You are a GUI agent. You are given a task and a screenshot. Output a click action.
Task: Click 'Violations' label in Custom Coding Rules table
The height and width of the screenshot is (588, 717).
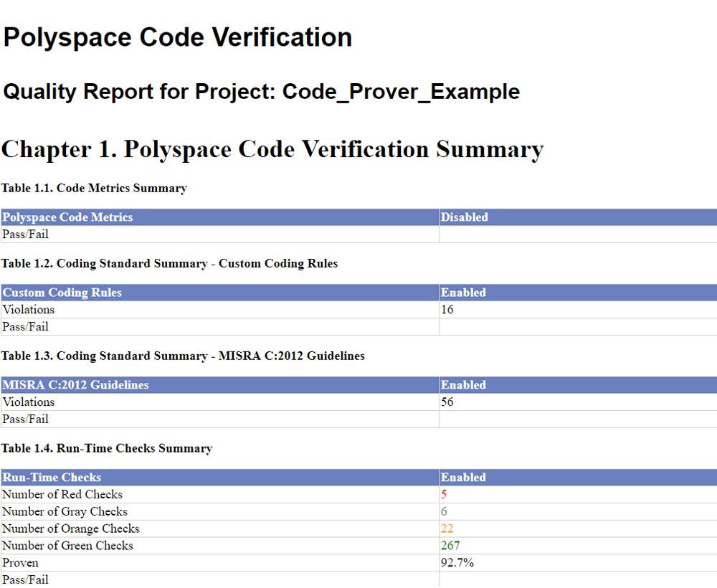tap(29, 310)
